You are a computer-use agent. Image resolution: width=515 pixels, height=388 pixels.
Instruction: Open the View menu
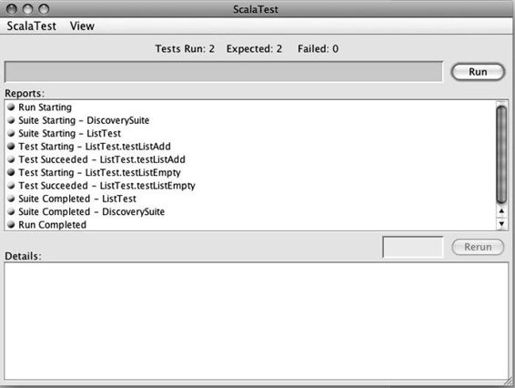(x=82, y=26)
